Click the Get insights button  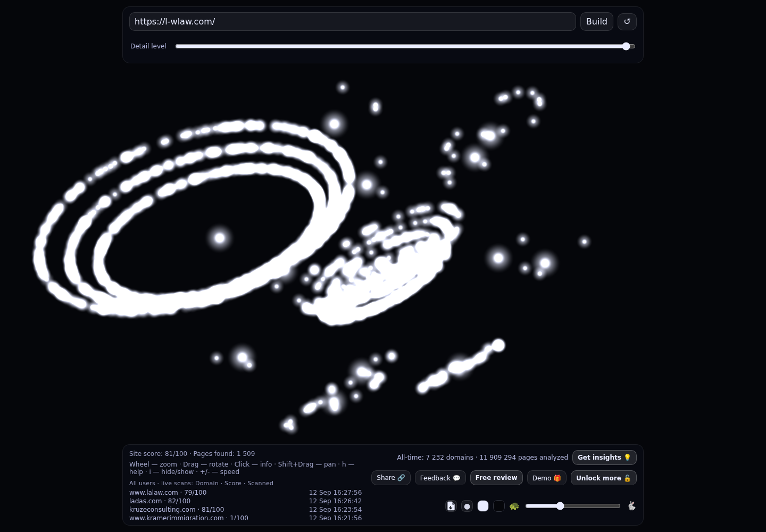click(x=604, y=458)
